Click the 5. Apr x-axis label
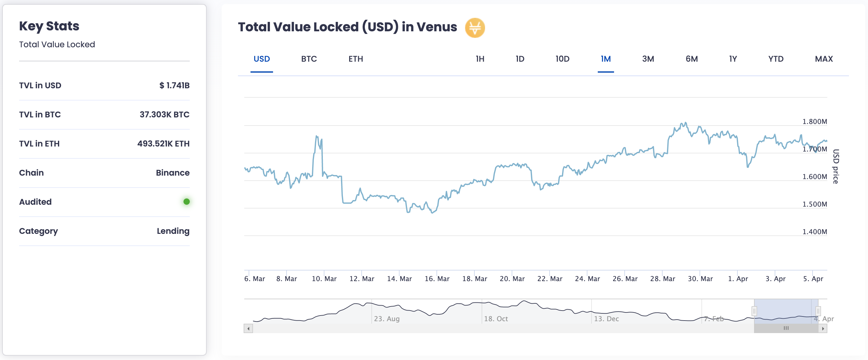868x360 pixels. point(813,279)
